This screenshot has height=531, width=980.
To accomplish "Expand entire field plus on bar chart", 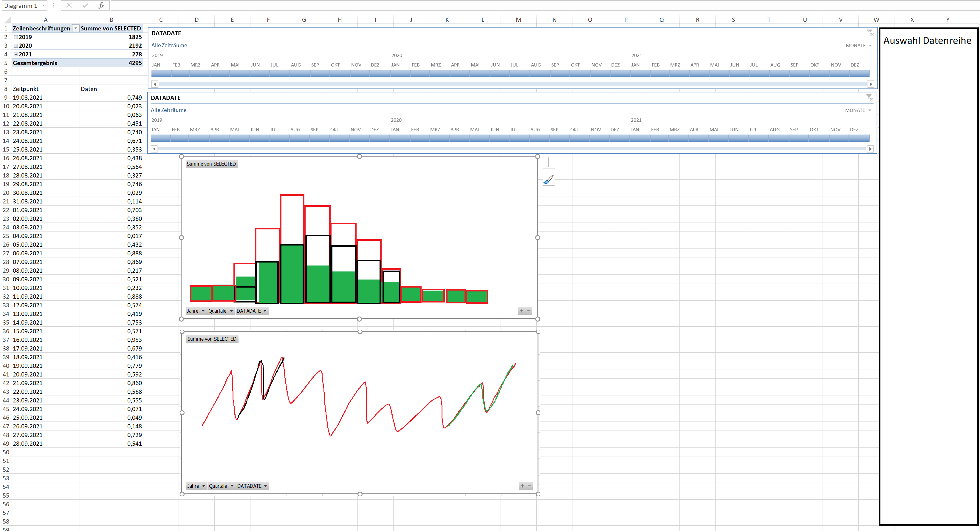I will tap(521, 311).
